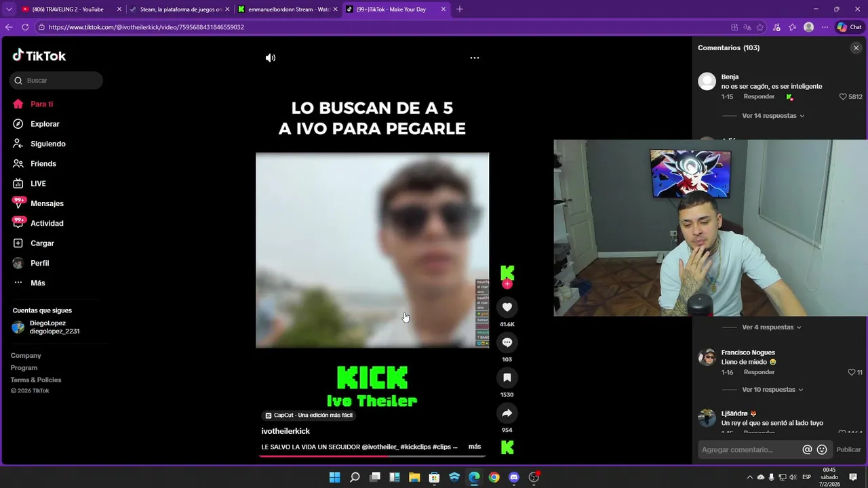Focus the Buscar search field
The image size is (868, 488).
[x=56, y=81]
